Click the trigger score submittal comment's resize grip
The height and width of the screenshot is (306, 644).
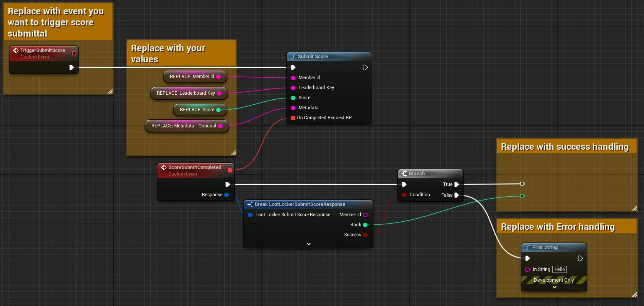[110, 91]
